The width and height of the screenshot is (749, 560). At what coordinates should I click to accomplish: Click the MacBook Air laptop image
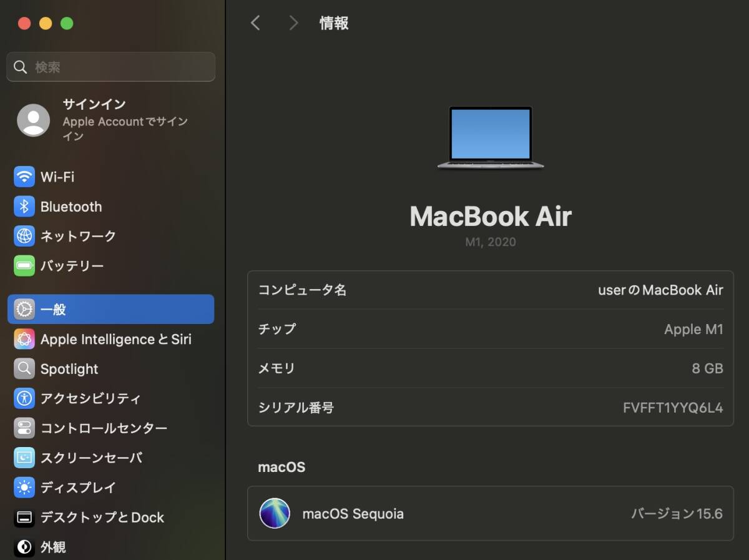click(491, 138)
